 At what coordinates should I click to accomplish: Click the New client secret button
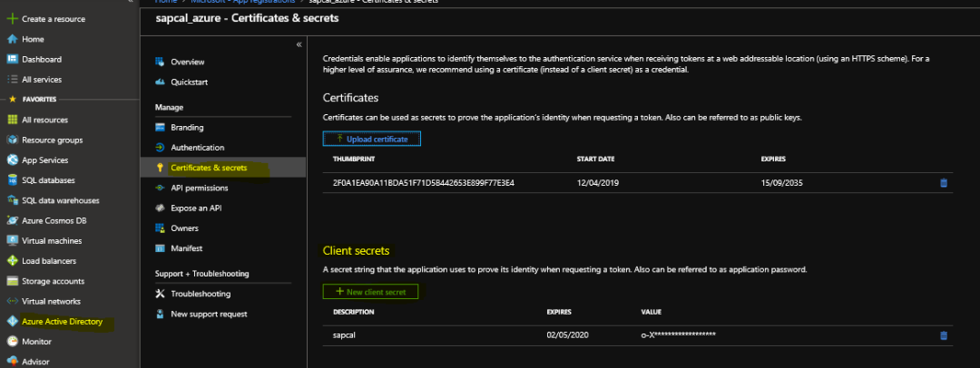coord(370,292)
